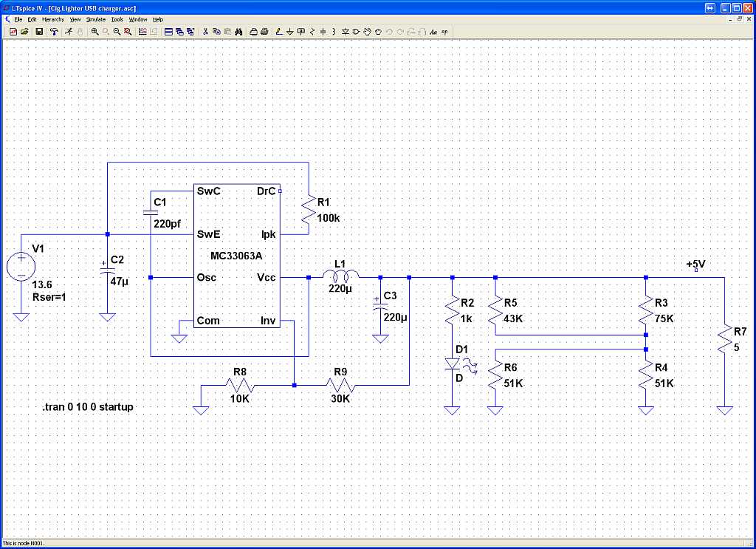Open the Hierarchy menu
This screenshot has width=756, height=549.
[52, 18]
